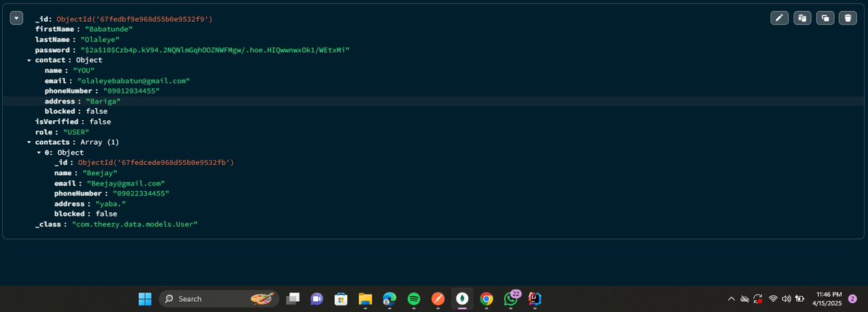Open Spotify from the taskbar
868x312 pixels.
coord(414,298)
